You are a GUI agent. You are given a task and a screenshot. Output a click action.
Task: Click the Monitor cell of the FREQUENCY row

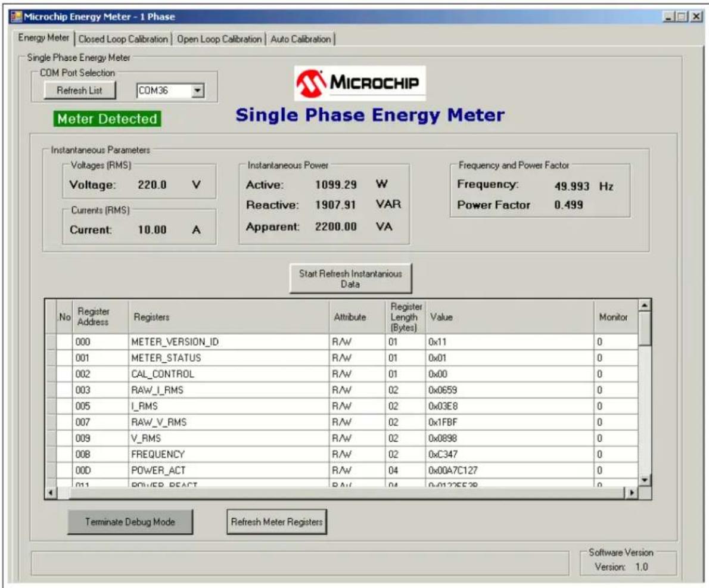coord(616,454)
